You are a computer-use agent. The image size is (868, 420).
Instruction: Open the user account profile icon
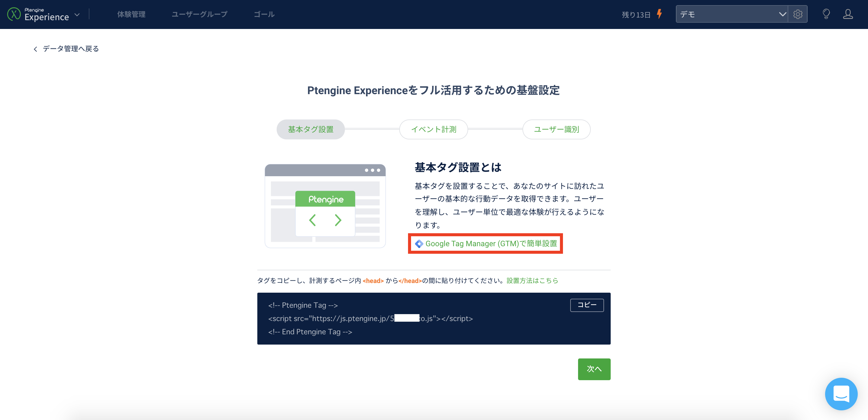(848, 14)
